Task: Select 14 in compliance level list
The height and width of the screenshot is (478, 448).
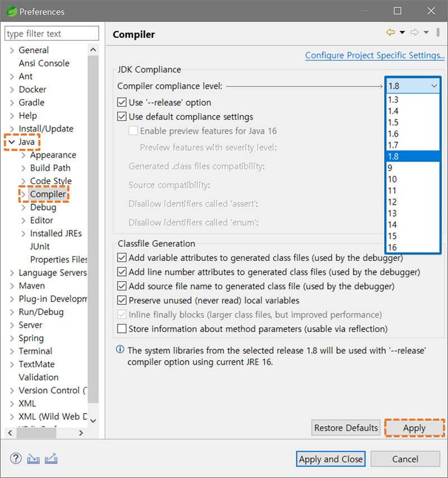Action: (x=413, y=224)
